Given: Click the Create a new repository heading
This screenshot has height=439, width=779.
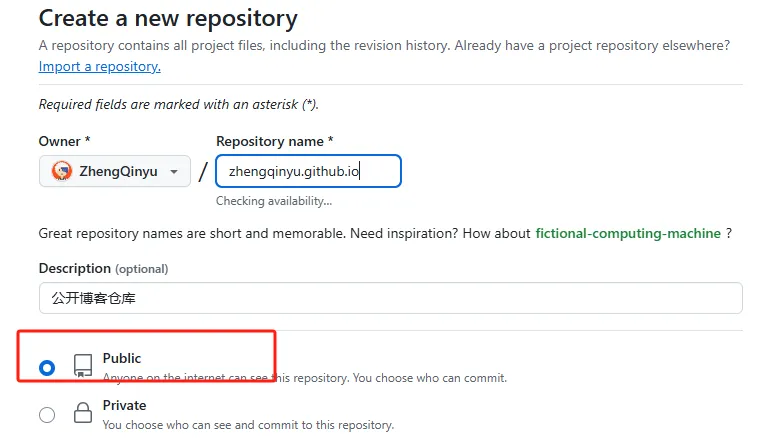Looking at the screenshot, I should click(168, 18).
